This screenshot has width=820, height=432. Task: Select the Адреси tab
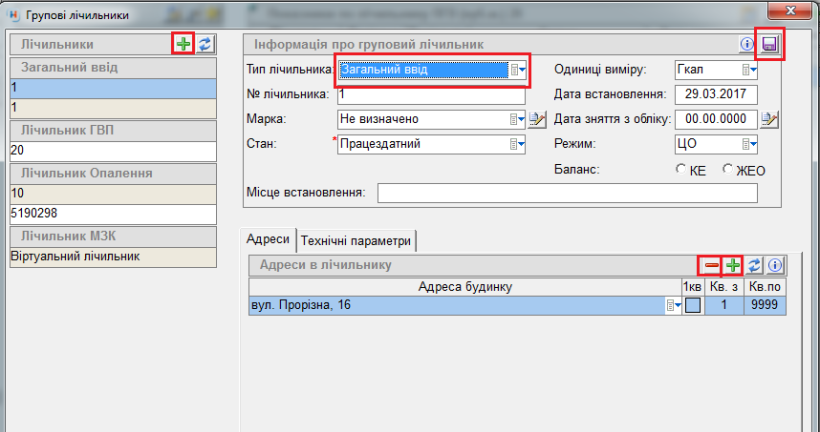269,240
